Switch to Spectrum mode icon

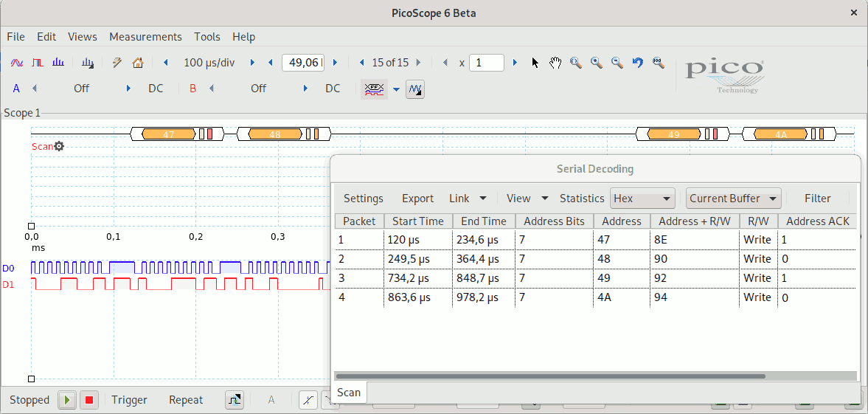[x=58, y=63]
